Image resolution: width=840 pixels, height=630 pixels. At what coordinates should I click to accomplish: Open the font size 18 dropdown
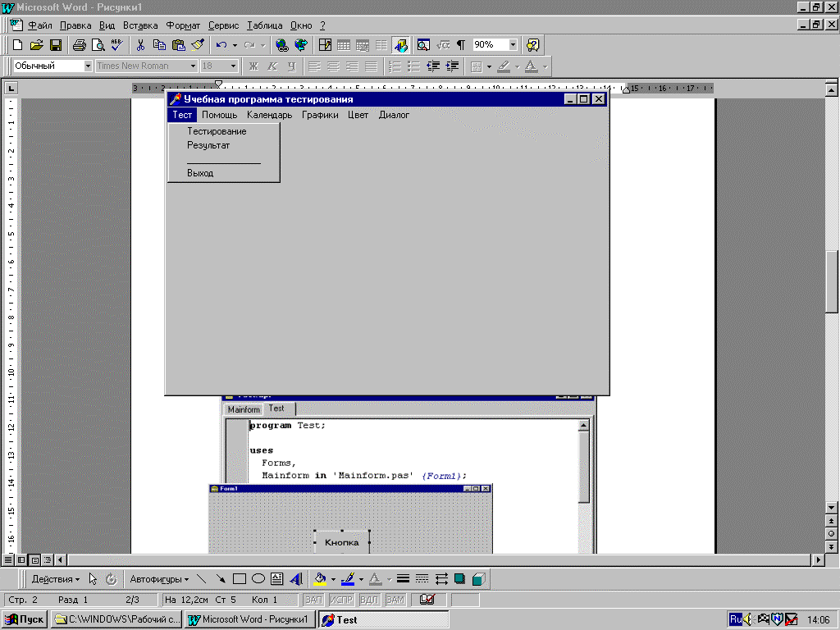233,66
